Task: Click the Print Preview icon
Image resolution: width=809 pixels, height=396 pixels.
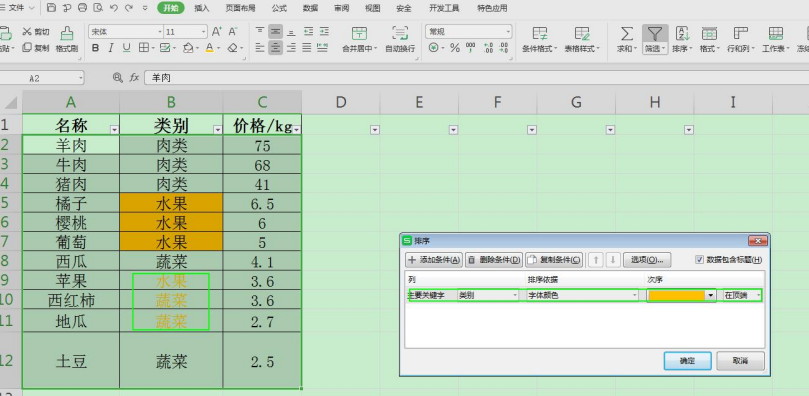Action: [x=98, y=8]
